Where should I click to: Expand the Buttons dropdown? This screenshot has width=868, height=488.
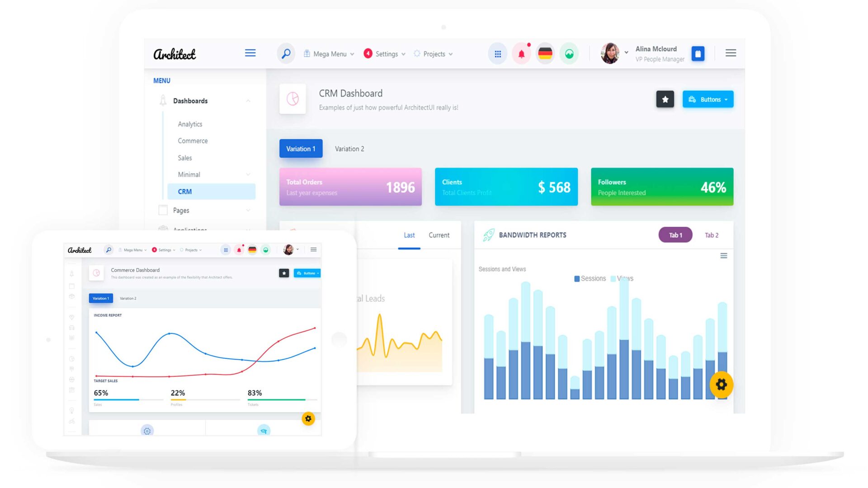point(708,99)
